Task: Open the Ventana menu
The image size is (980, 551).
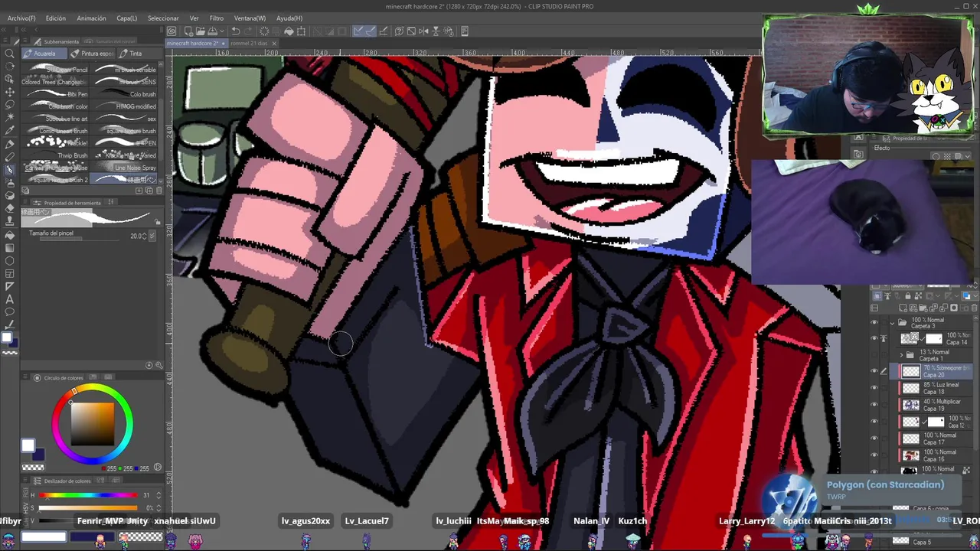Action: 250,18
